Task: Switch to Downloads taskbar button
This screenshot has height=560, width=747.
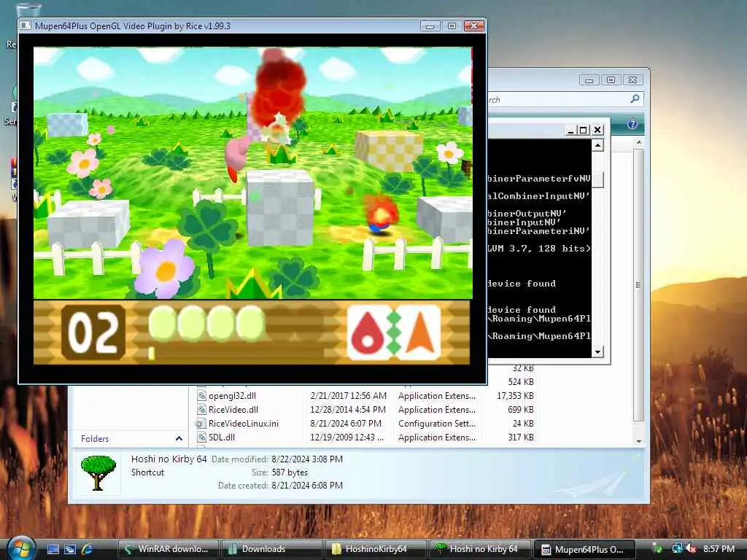Action: coord(271,549)
